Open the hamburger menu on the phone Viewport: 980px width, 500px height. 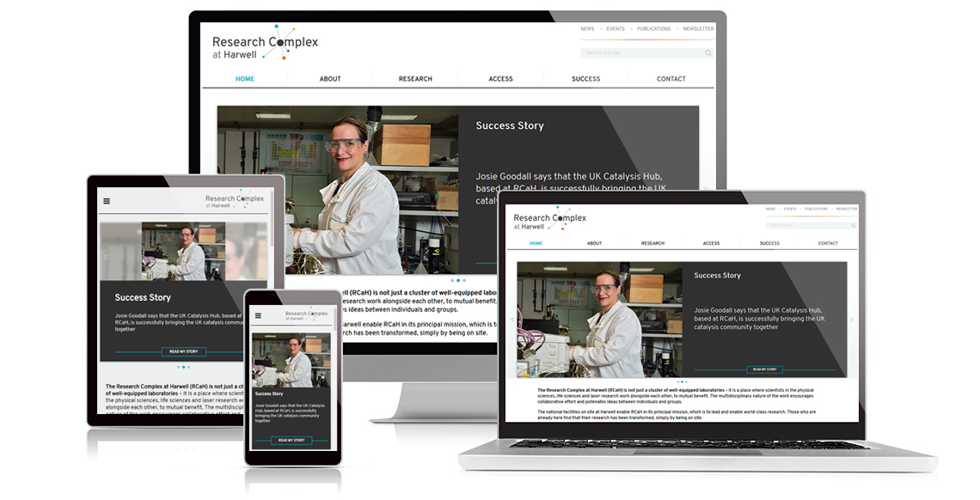(x=258, y=315)
